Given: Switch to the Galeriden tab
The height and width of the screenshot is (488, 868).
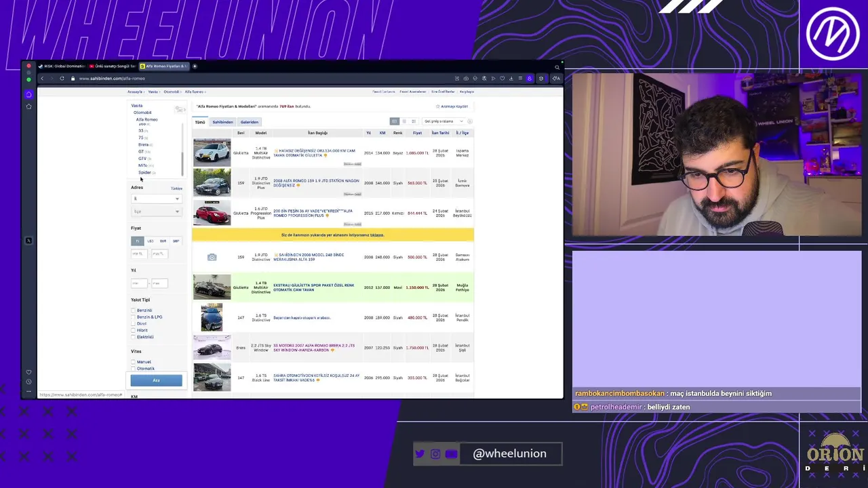Looking at the screenshot, I should 249,122.
